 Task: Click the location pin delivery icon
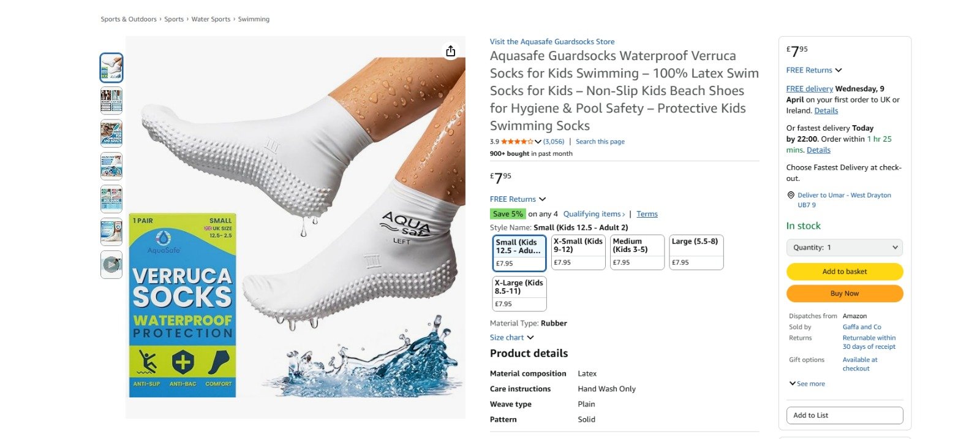(791, 195)
